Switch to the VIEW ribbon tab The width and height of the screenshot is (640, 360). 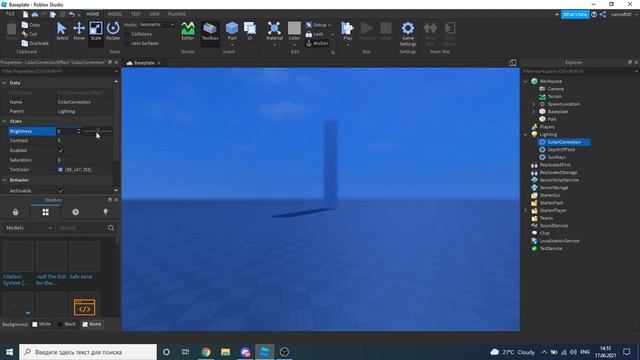(x=154, y=14)
